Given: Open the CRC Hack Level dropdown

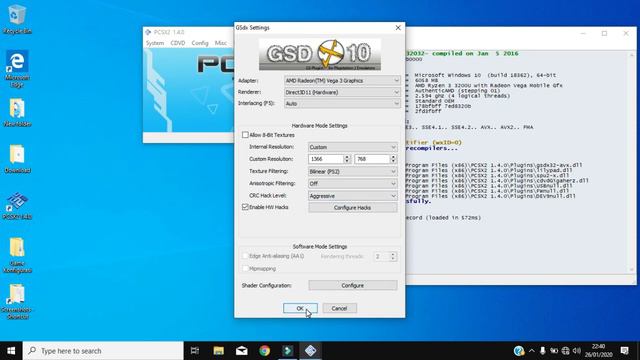Looking at the screenshot, I should click(x=353, y=196).
